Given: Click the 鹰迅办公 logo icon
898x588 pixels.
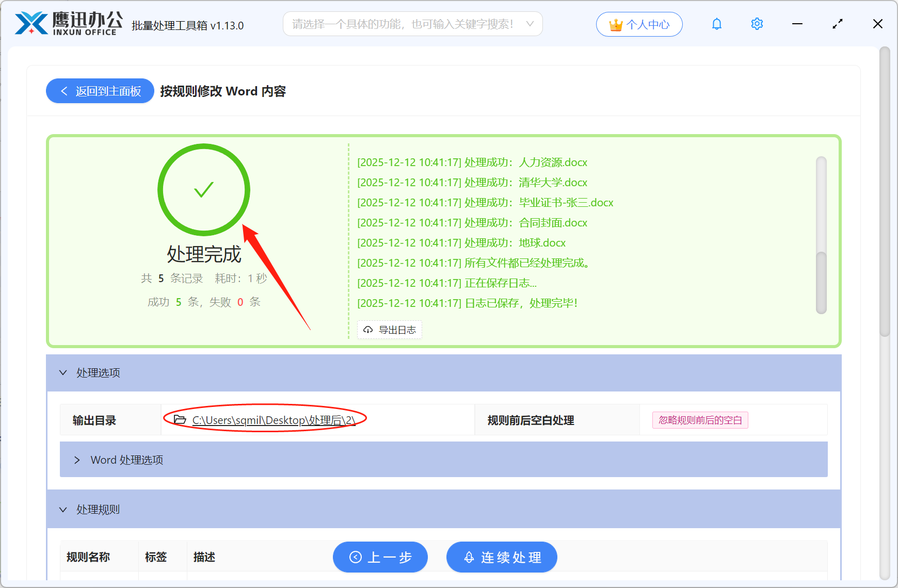Looking at the screenshot, I should [32, 23].
